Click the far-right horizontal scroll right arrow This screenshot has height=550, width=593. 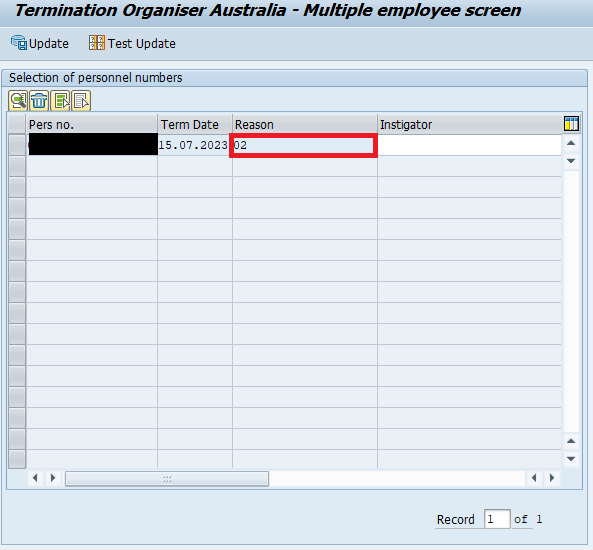(x=552, y=478)
